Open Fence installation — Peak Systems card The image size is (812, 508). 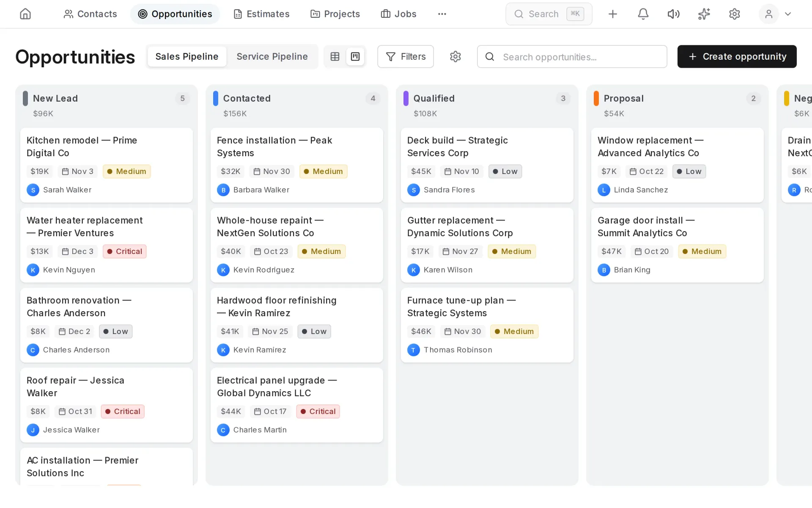click(297, 165)
